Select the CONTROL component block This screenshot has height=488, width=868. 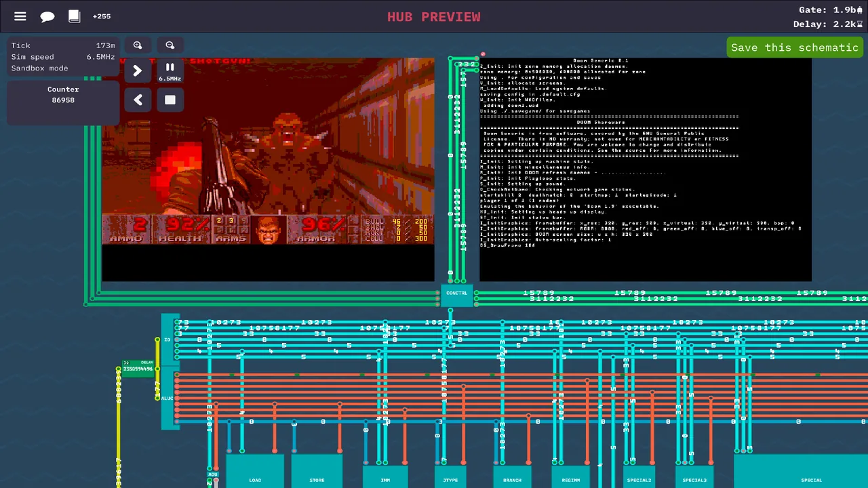tap(457, 296)
